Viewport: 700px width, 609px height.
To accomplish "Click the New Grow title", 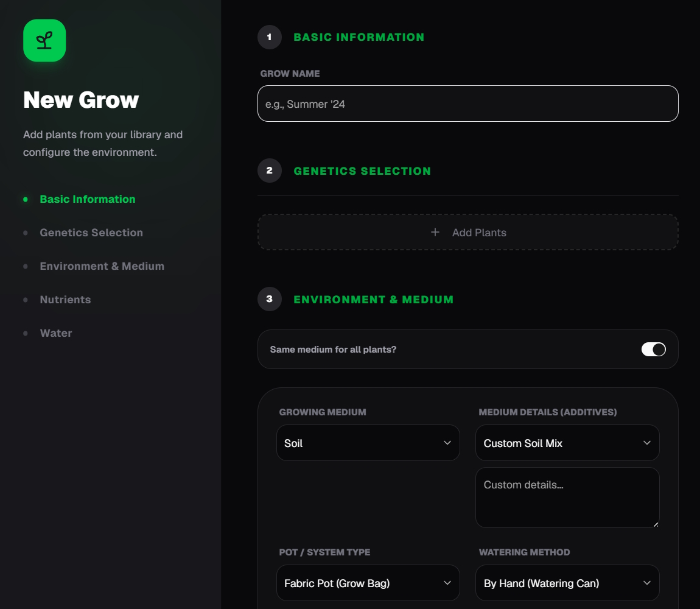I will pos(81,100).
